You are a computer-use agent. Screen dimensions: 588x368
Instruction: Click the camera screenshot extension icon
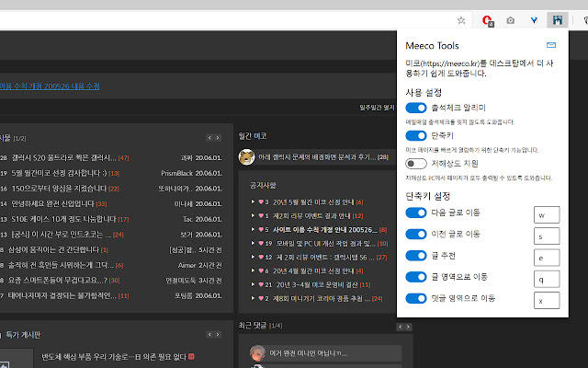click(511, 20)
